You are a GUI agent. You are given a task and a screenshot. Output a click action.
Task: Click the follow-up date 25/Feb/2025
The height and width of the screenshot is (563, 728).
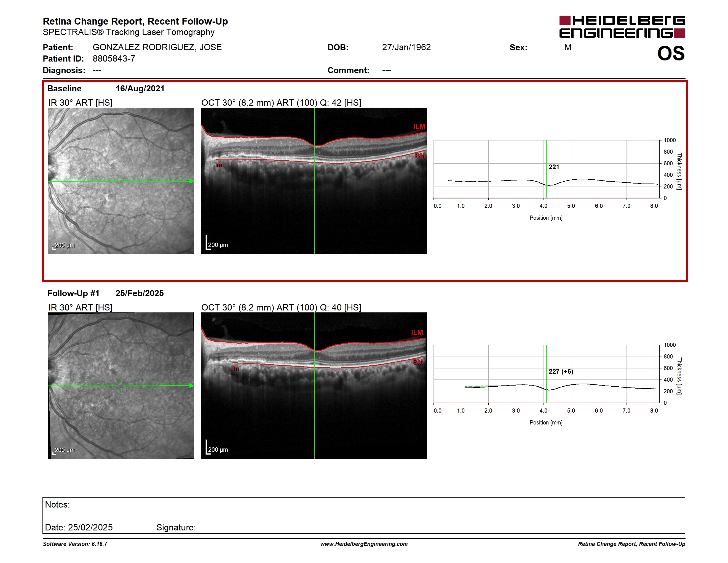pyautogui.click(x=140, y=293)
